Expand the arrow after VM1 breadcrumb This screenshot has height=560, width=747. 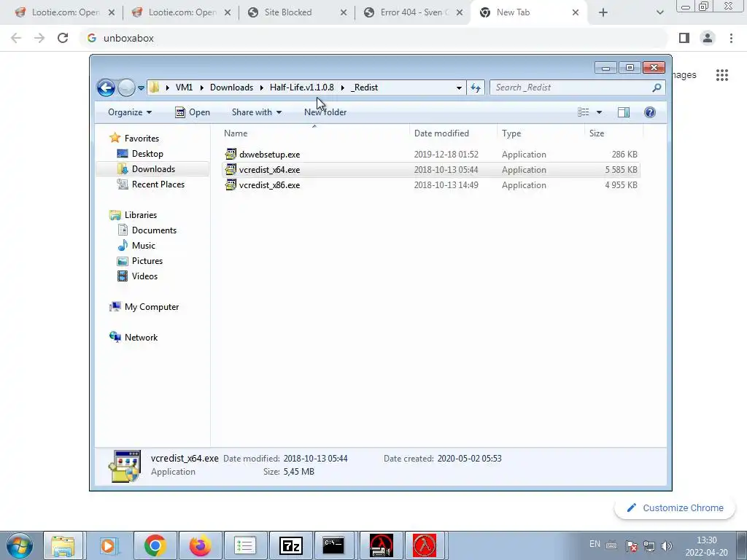pyautogui.click(x=201, y=87)
